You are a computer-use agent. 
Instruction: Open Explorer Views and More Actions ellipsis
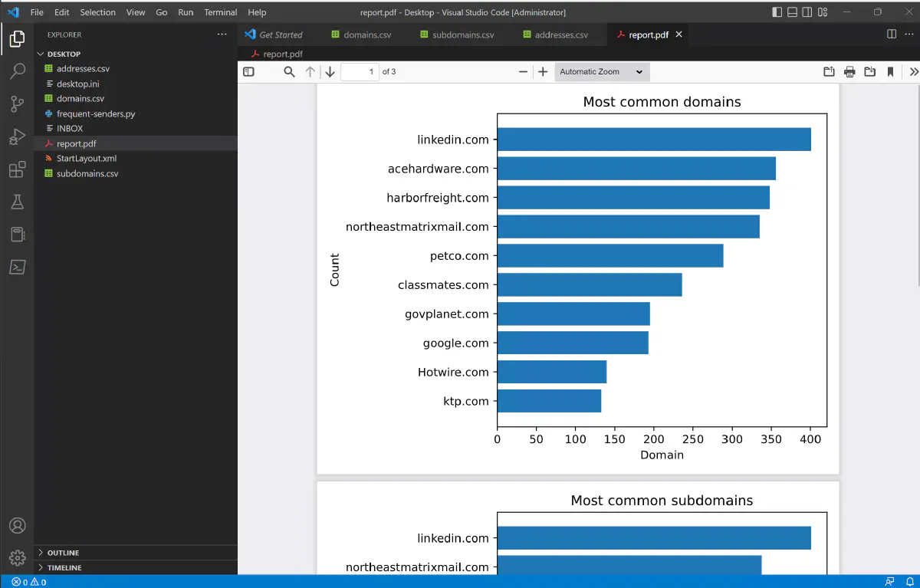coord(222,34)
